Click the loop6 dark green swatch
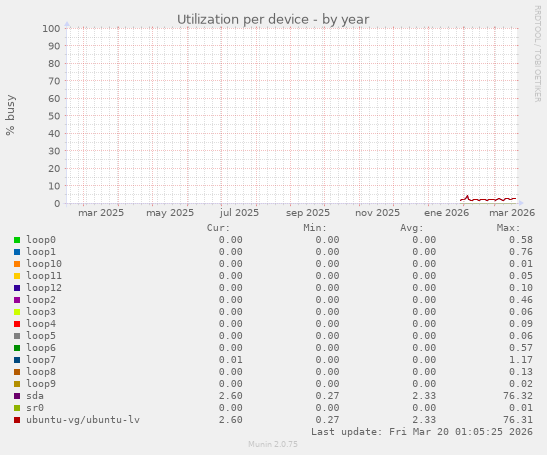The height and width of the screenshot is (455, 547). [x=17, y=348]
